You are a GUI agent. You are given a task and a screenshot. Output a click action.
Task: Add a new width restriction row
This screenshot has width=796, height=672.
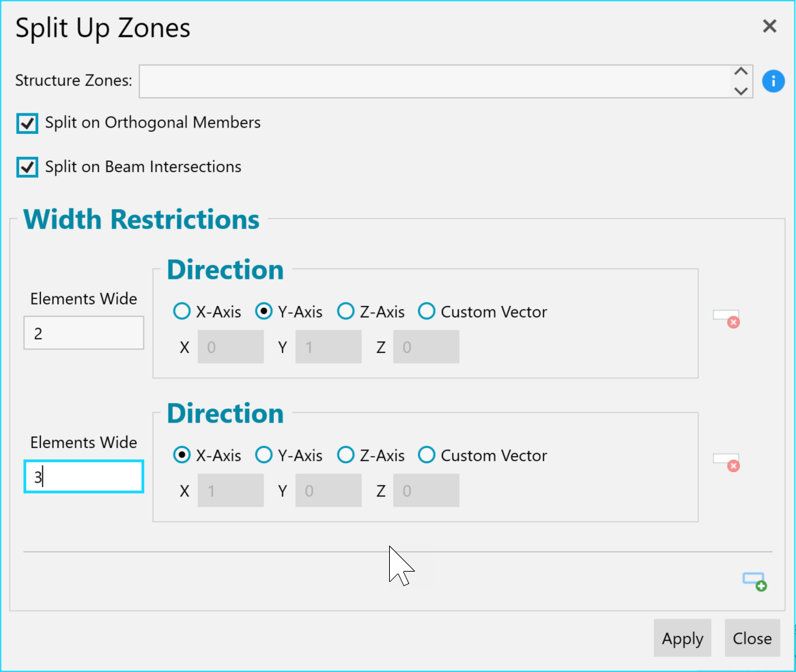coord(755,582)
